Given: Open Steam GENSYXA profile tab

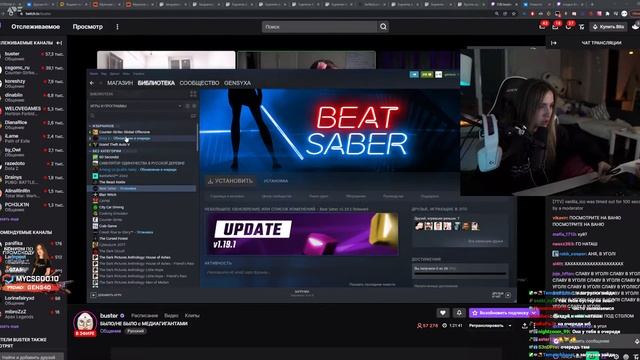Looking at the screenshot, I should (237, 83).
